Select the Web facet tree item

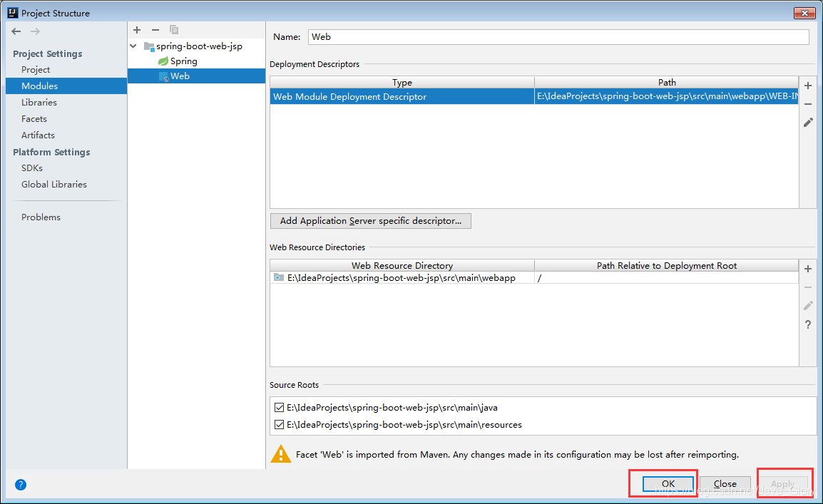point(196,76)
